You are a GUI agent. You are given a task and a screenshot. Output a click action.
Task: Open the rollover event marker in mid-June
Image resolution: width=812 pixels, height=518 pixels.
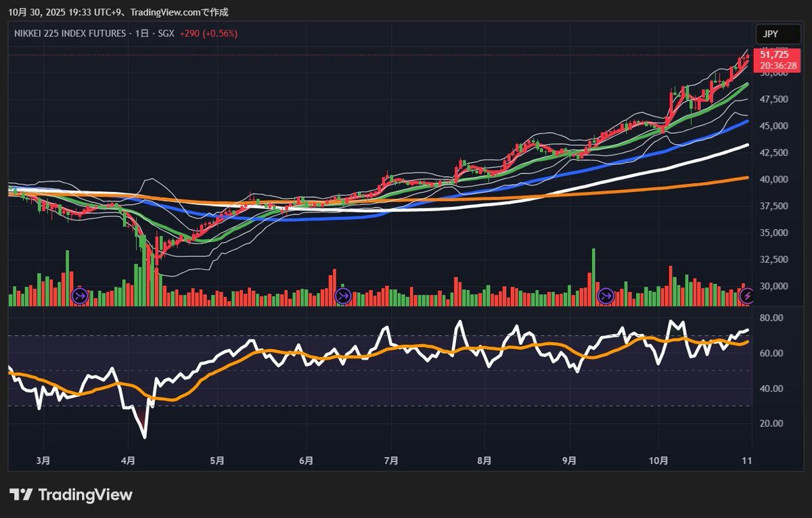(343, 296)
